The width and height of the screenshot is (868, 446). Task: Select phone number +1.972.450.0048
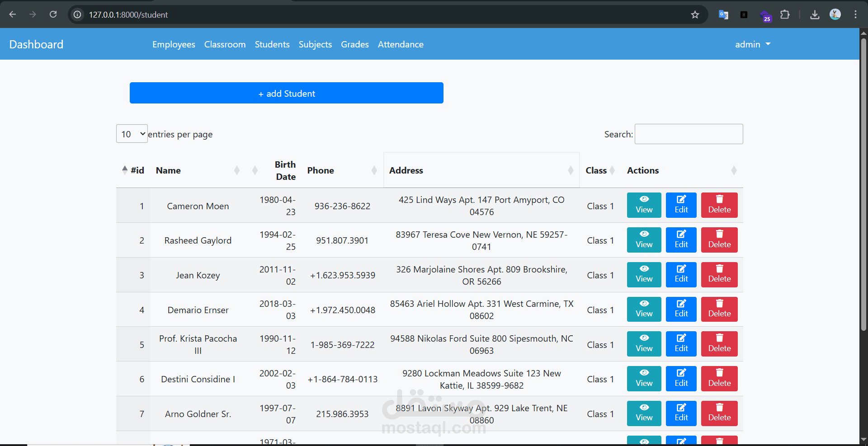pos(342,310)
